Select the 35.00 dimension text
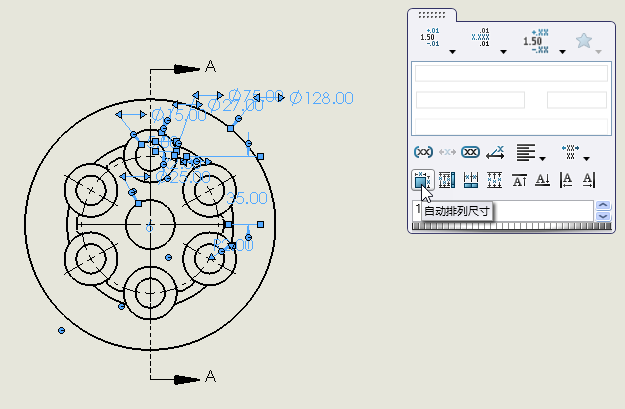This screenshot has height=409, width=625. coord(247,198)
